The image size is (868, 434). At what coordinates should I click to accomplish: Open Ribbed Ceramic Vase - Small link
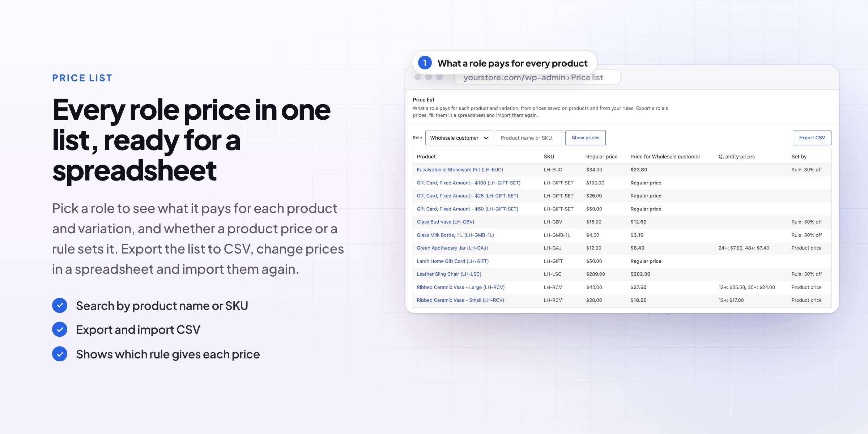(x=460, y=300)
